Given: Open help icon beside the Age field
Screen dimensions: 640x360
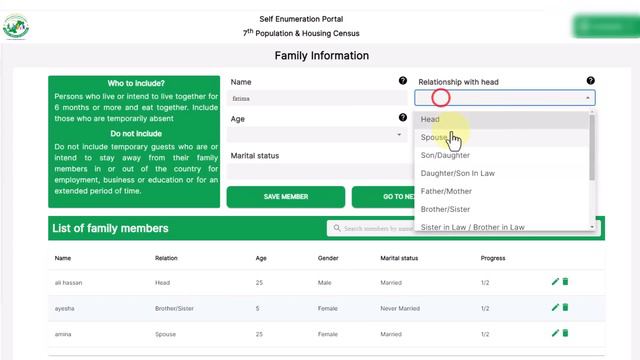Looking at the screenshot, I should [402, 118].
